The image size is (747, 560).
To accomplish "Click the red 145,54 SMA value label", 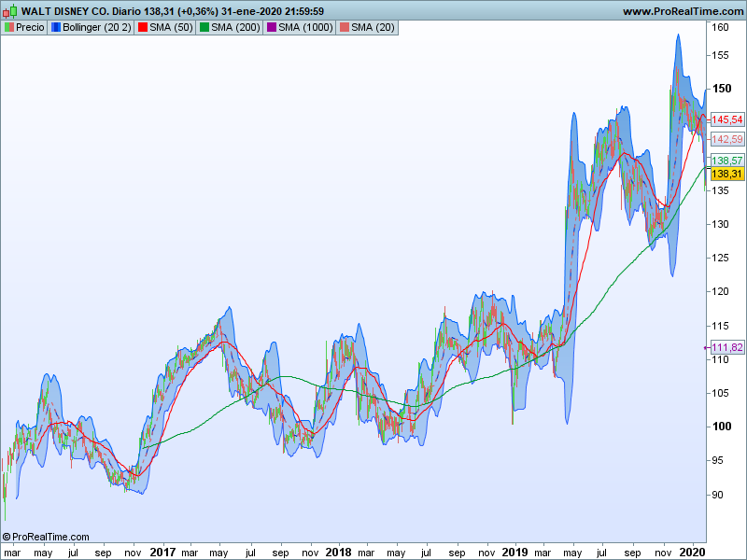I will [727, 119].
